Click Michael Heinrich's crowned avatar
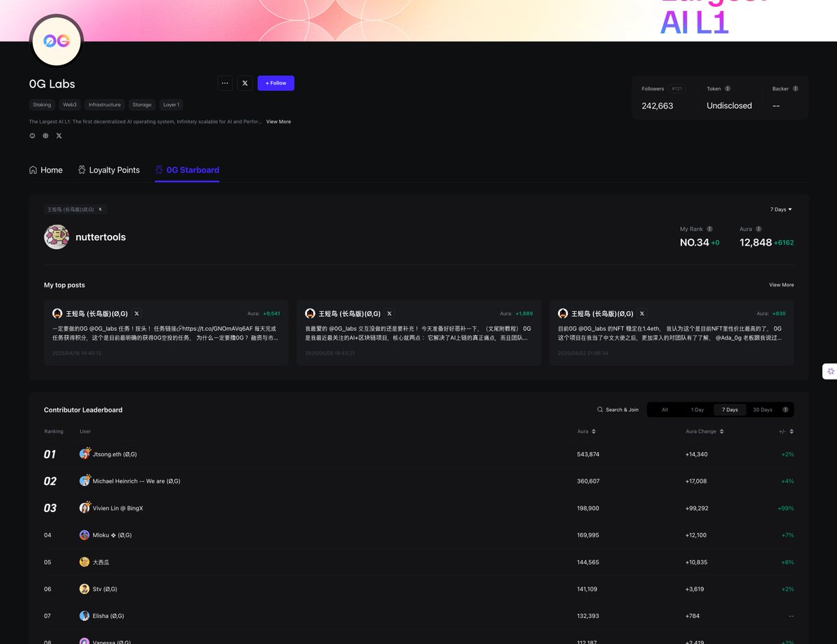This screenshot has height=644, width=837. click(84, 481)
